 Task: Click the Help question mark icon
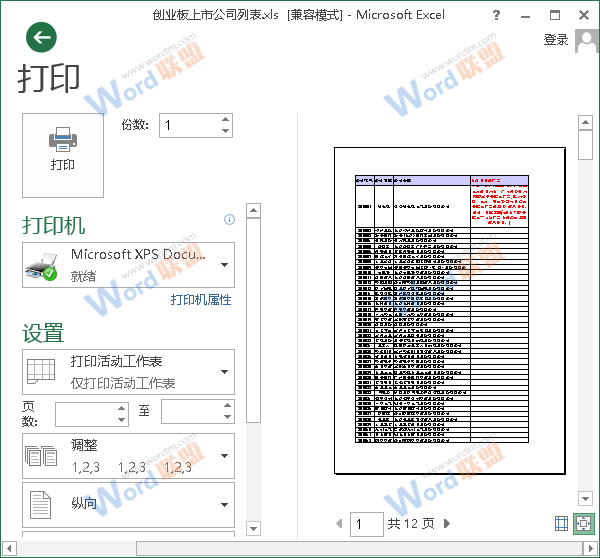tap(498, 16)
